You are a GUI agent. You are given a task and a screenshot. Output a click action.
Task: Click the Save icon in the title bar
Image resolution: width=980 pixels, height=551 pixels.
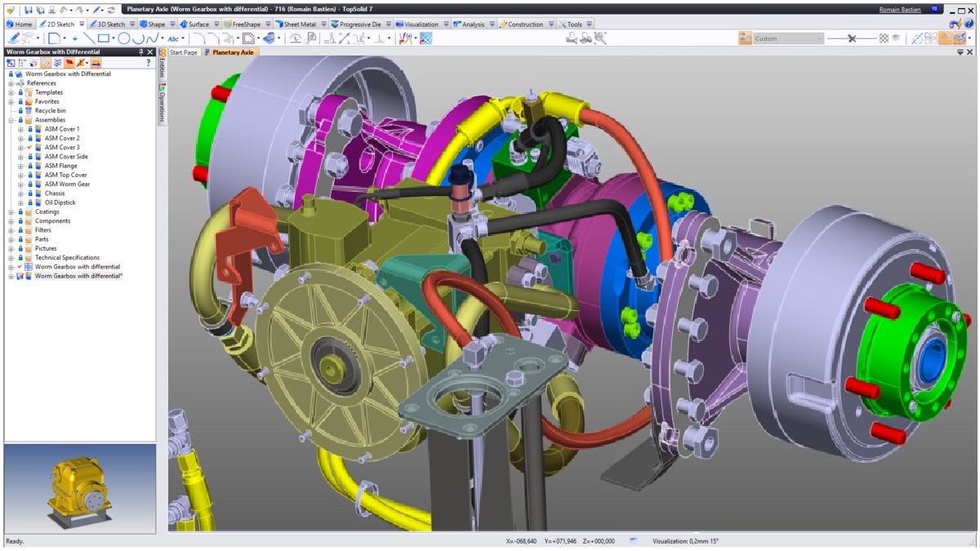[28, 9]
